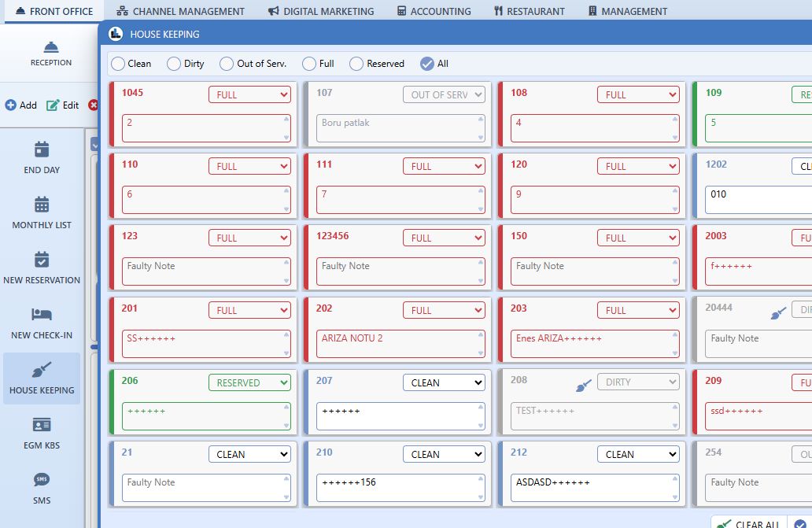
Task: Click the Clear All button
Action: (749, 522)
